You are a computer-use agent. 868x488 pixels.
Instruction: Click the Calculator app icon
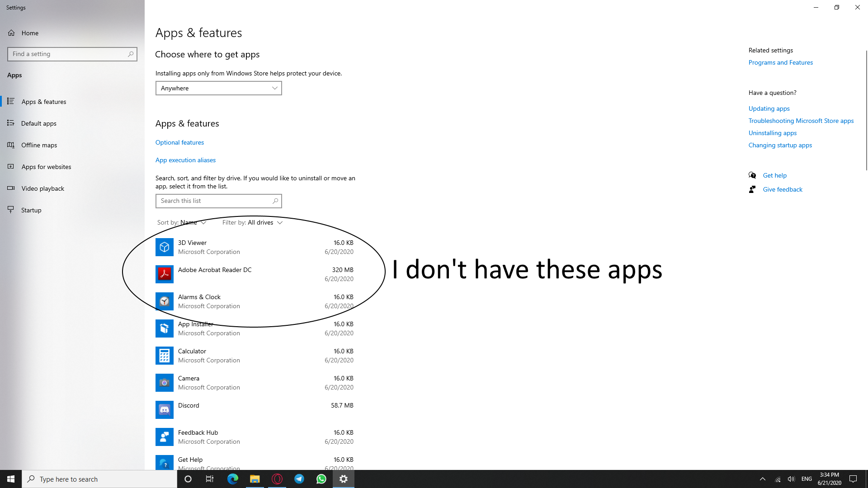165,356
